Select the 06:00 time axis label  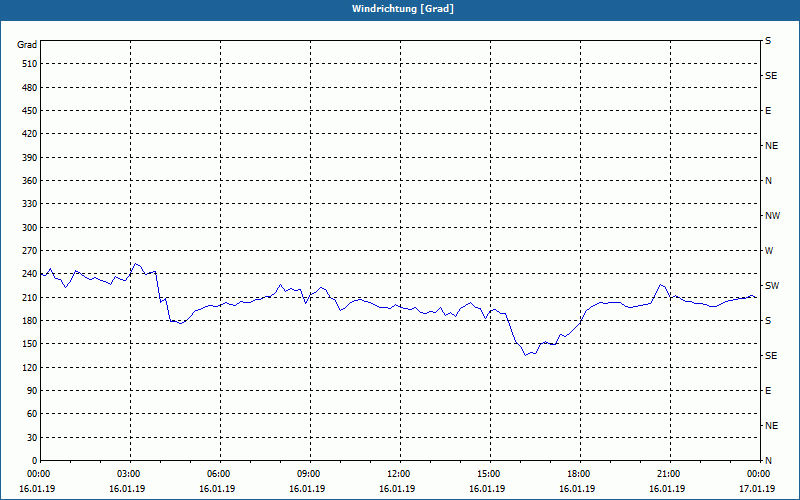tap(220, 474)
